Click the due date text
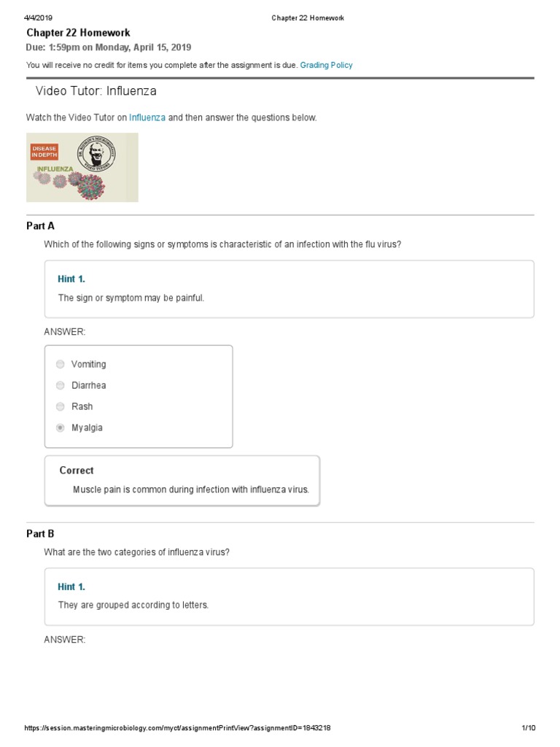Screen dimensions: 560x747 (109, 47)
